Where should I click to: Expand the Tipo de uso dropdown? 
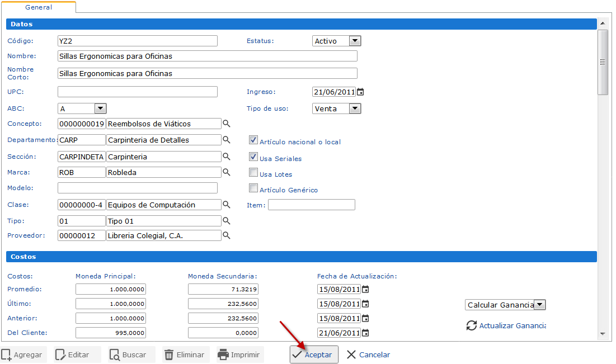click(x=355, y=108)
